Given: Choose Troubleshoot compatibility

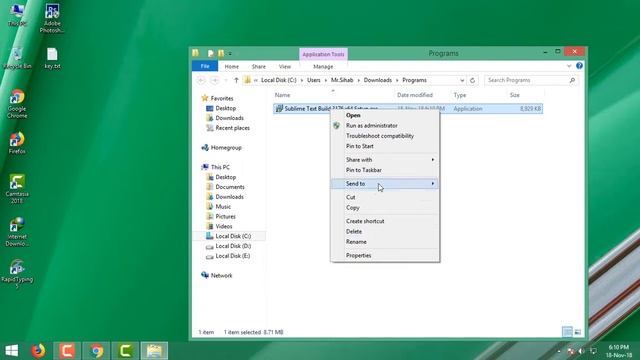Looking at the screenshot, I should tap(385, 136).
